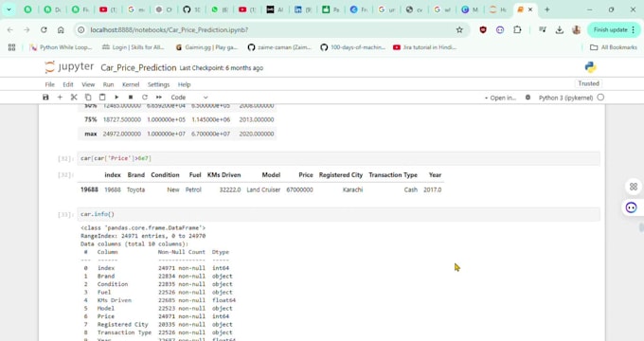Click the Python 3 (ipykernel) kernel name
Screen dimensions: 644x341
565,98
